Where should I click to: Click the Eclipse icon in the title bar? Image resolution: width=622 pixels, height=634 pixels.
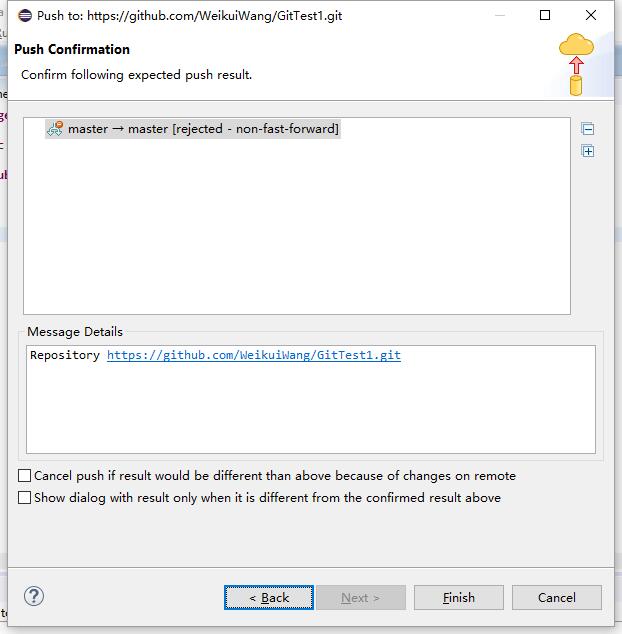(24, 15)
